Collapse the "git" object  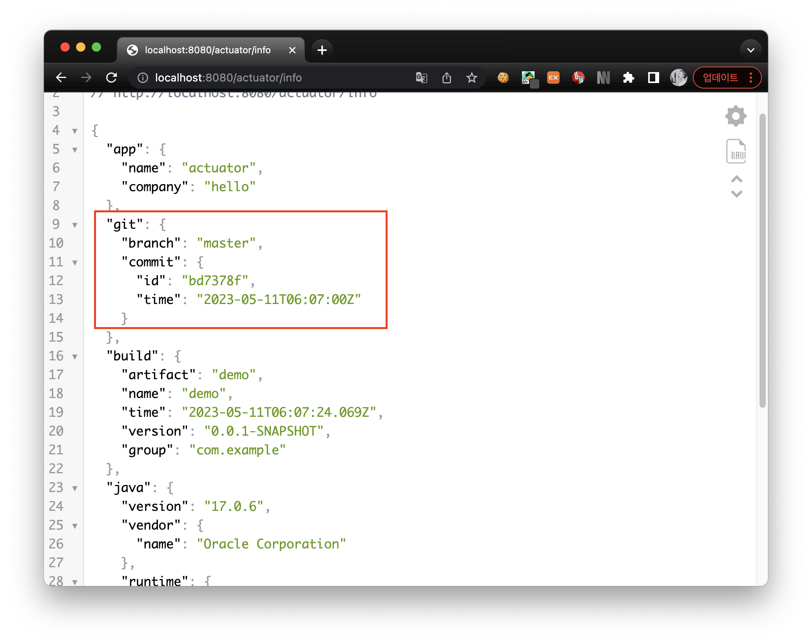click(x=74, y=225)
